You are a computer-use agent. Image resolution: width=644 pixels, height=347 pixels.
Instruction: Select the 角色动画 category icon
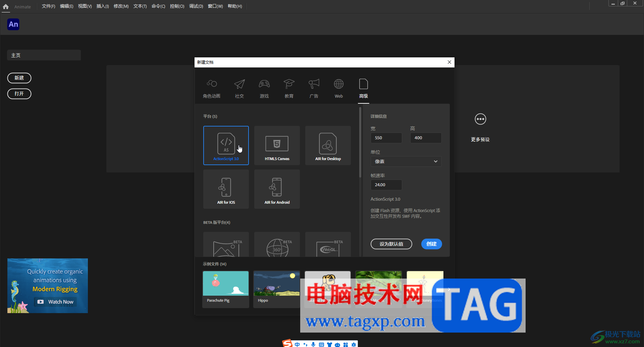212,84
